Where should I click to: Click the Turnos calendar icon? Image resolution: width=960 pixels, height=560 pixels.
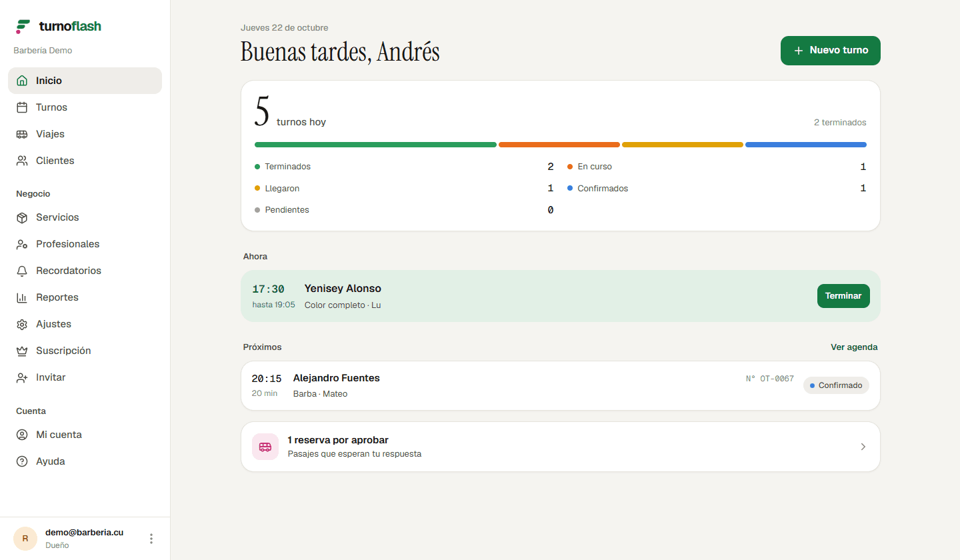22,107
